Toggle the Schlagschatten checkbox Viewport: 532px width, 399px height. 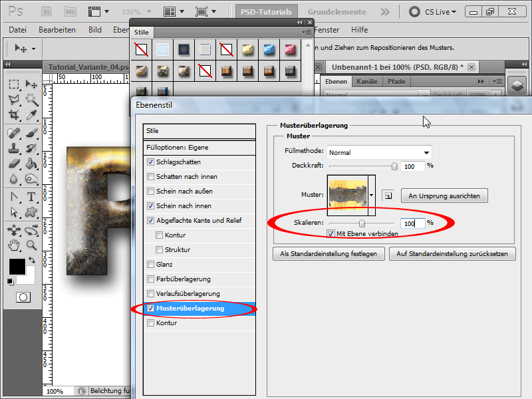pyautogui.click(x=151, y=162)
